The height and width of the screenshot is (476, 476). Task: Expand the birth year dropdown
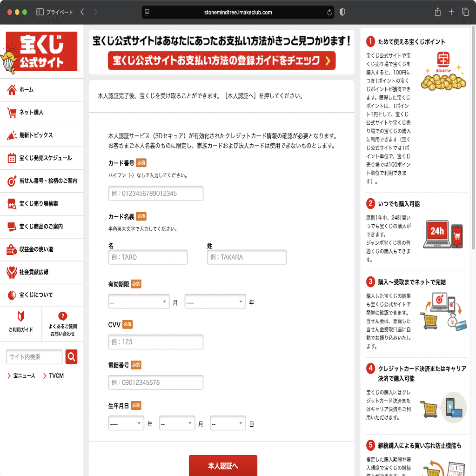126,423
